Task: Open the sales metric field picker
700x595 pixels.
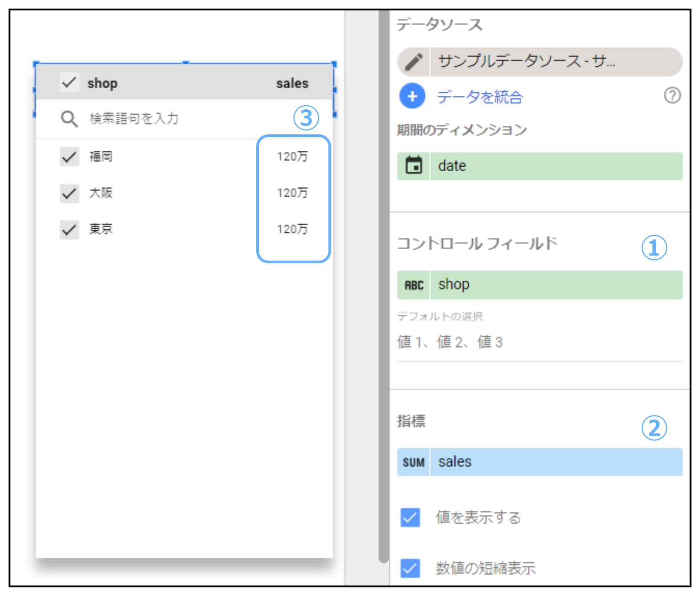Action: 555,462
